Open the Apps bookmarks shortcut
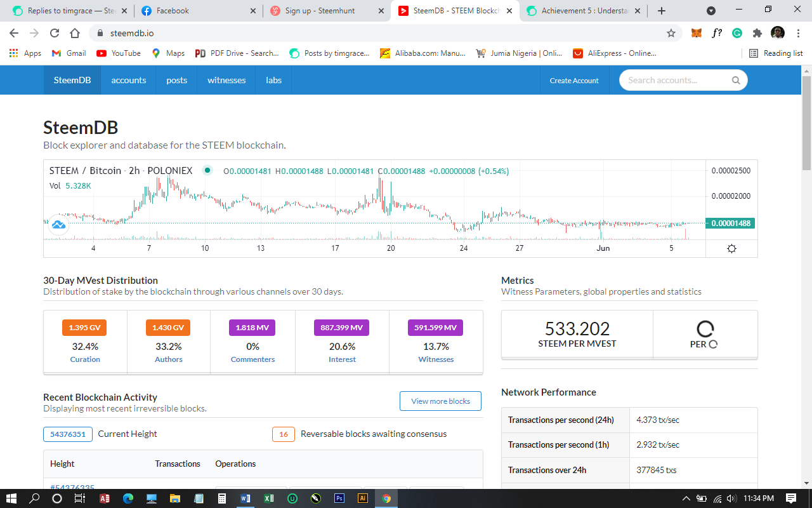The width and height of the screenshot is (812, 508). (x=25, y=53)
